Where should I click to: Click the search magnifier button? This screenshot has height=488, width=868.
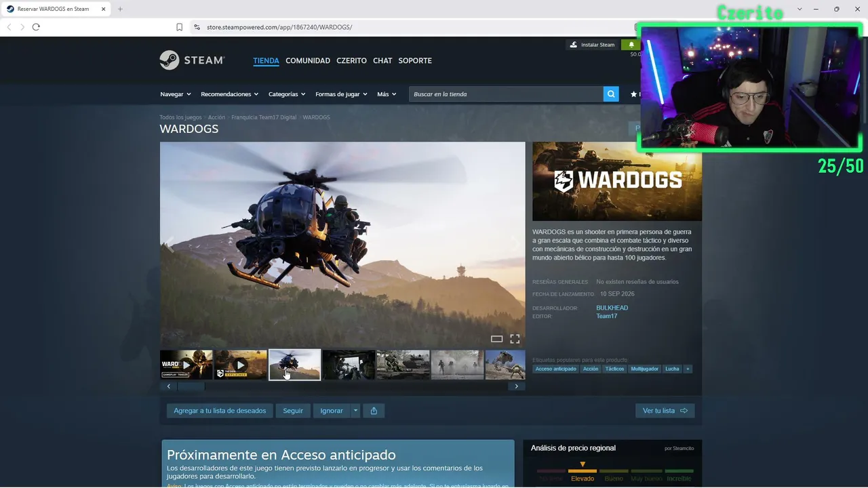pos(611,94)
